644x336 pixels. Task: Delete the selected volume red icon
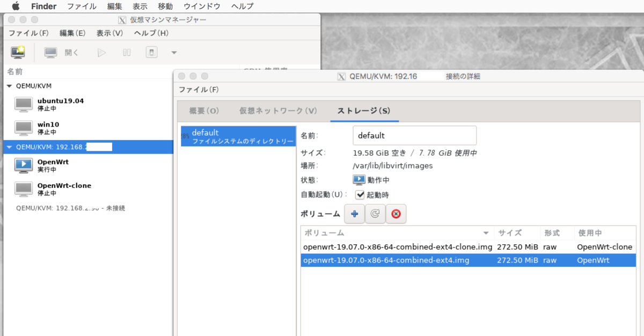pyautogui.click(x=396, y=214)
